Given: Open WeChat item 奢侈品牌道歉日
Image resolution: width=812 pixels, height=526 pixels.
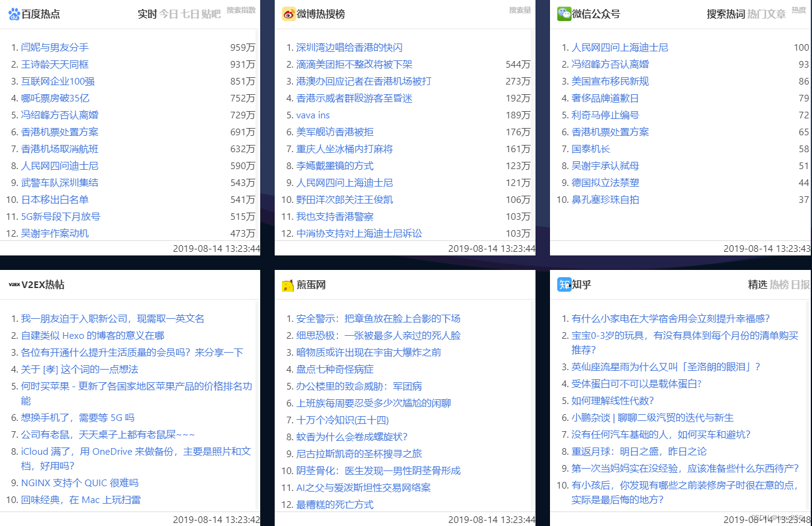Looking at the screenshot, I should tap(606, 98).
